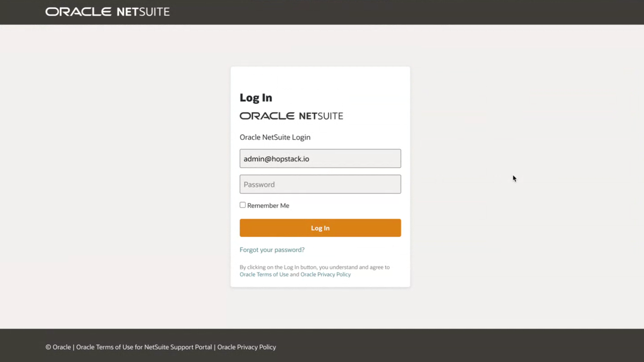This screenshot has width=644, height=362.
Task: Open footer Terms of Use for NetSuite Support Portal
Action: [144, 347]
